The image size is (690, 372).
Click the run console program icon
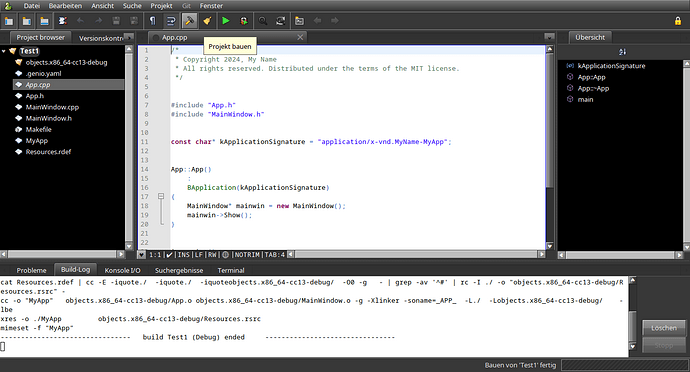coord(299,21)
